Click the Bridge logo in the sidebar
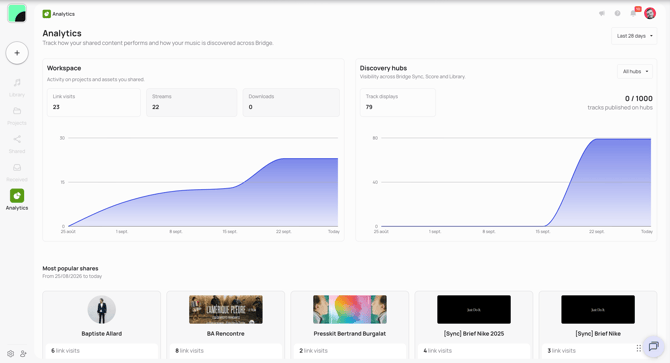 click(x=17, y=14)
